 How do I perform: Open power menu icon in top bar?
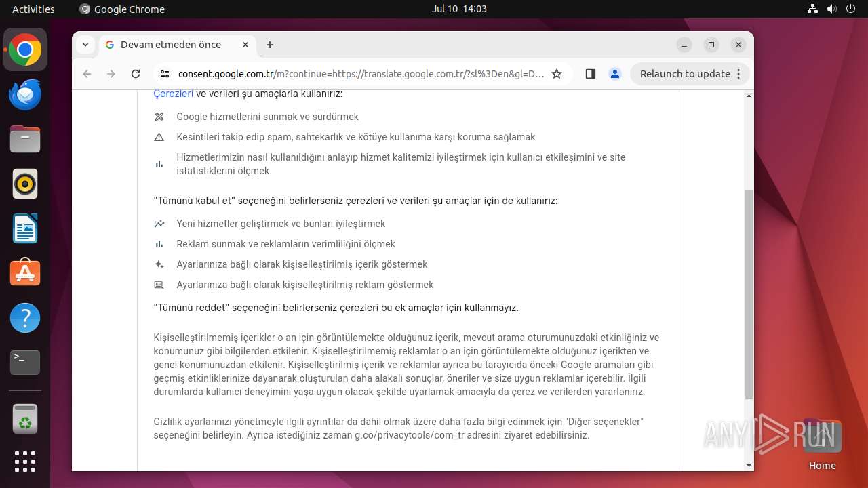[x=850, y=9]
